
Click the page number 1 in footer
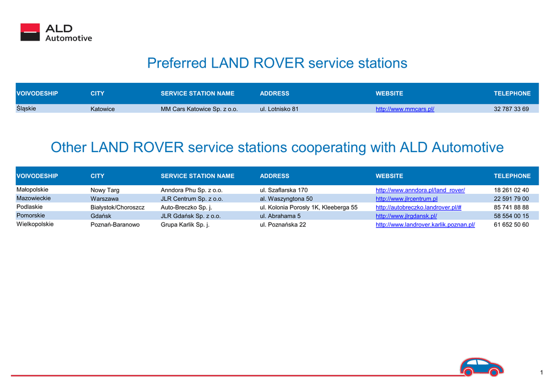[541, 371]
